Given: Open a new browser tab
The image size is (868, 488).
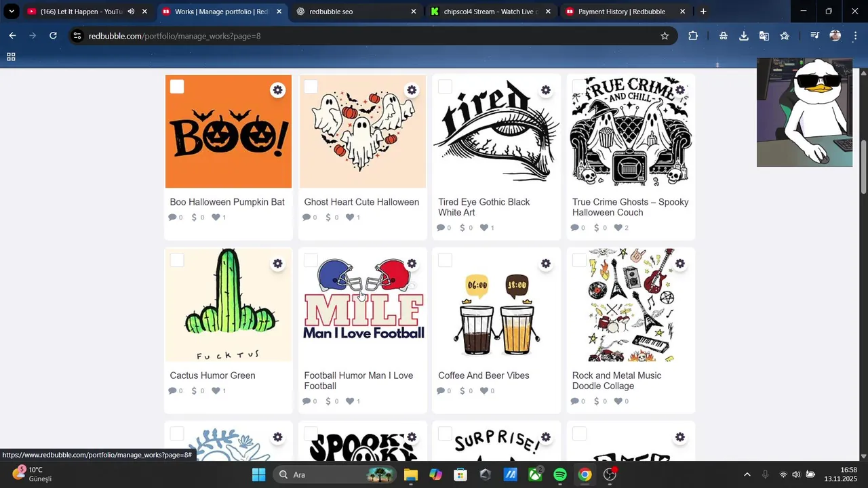Looking at the screenshot, I should tap(703, 12).
